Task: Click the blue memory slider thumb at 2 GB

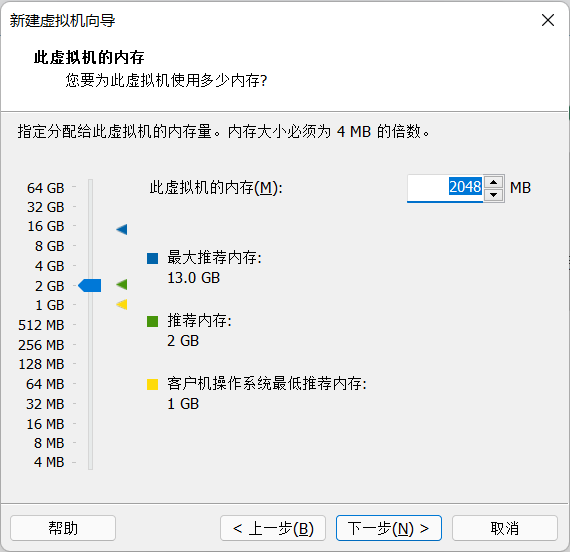Action: tap(90, 285)
